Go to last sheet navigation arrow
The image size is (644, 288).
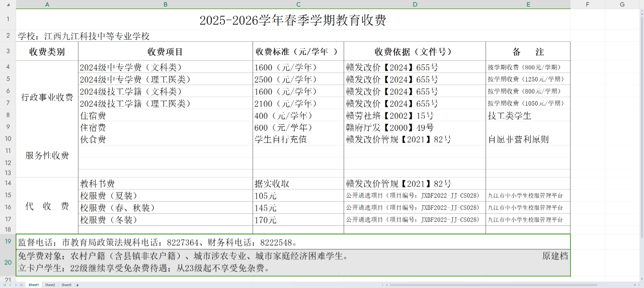pos(21,285)
